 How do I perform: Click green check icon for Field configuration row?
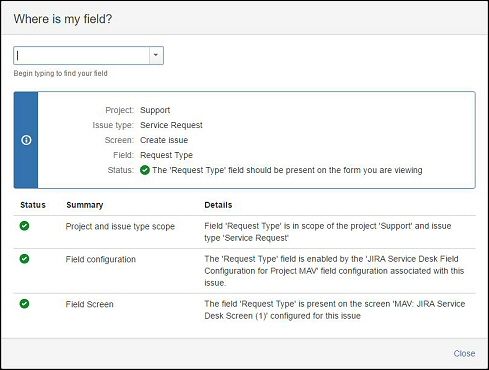click(x=24, y=259)
